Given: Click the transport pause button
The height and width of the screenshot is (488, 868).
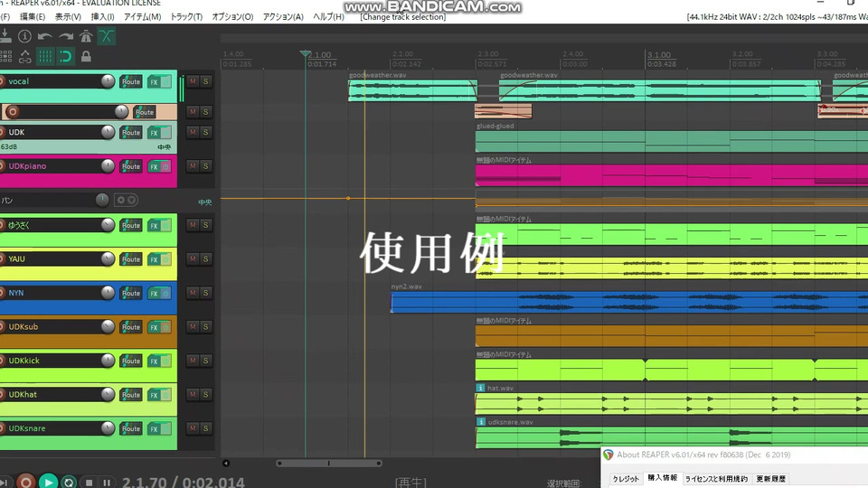Looking at the screenshot, I should pyautogui.click(x=107, y=483).
